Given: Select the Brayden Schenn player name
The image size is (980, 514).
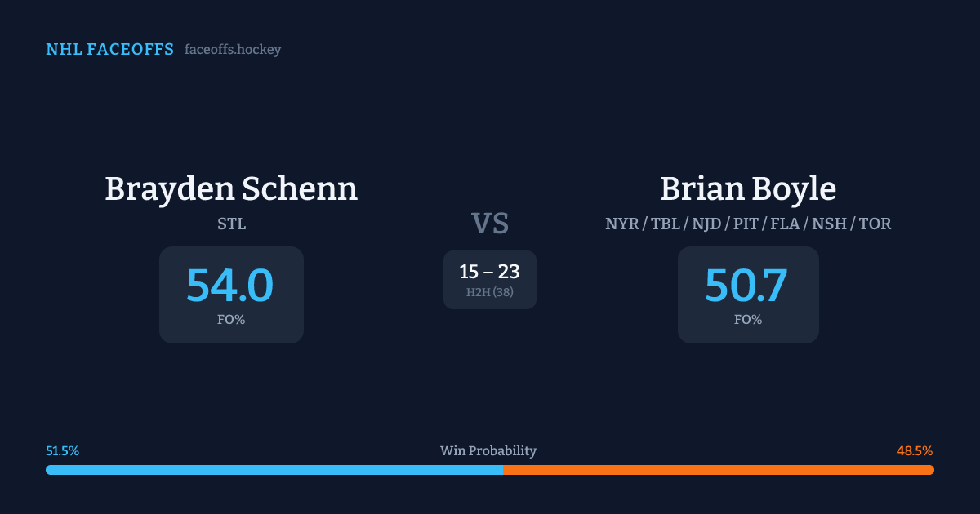Looking at the screenshot, I should click(231, 188).
